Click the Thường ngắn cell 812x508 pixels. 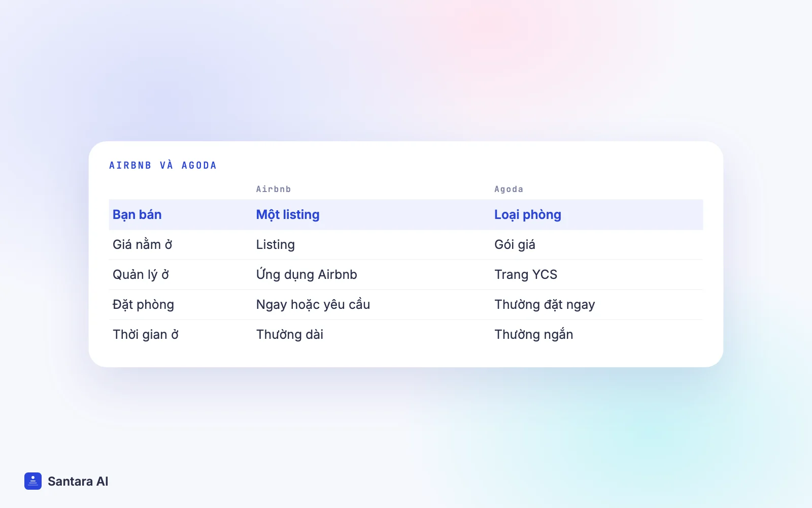pyautogui.click(x=534, y=334)
